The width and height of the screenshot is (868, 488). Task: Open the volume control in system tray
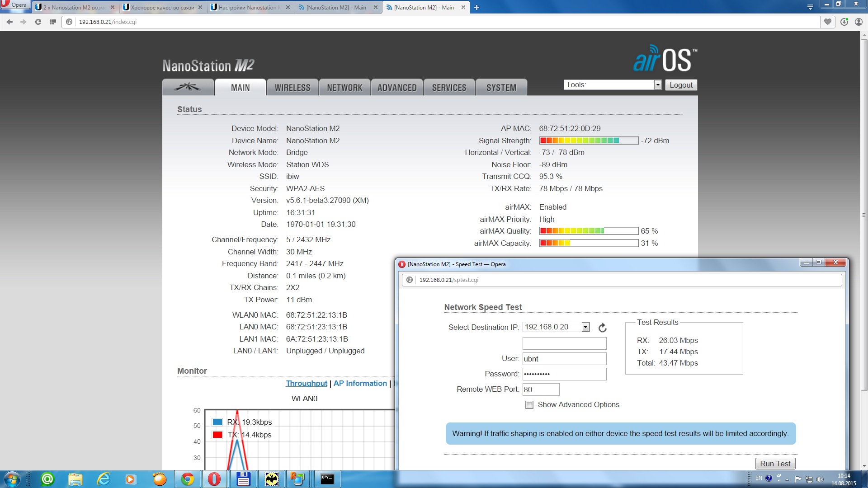pos(820,479)
